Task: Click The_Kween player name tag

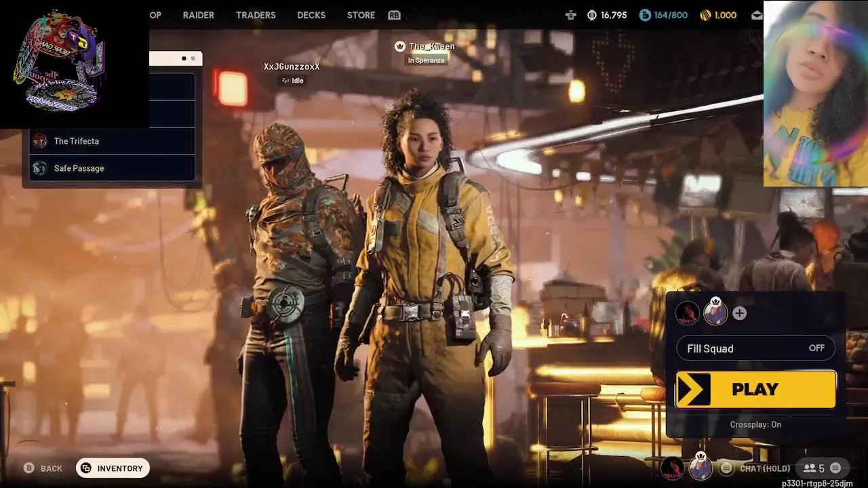Action: (432, 46)
